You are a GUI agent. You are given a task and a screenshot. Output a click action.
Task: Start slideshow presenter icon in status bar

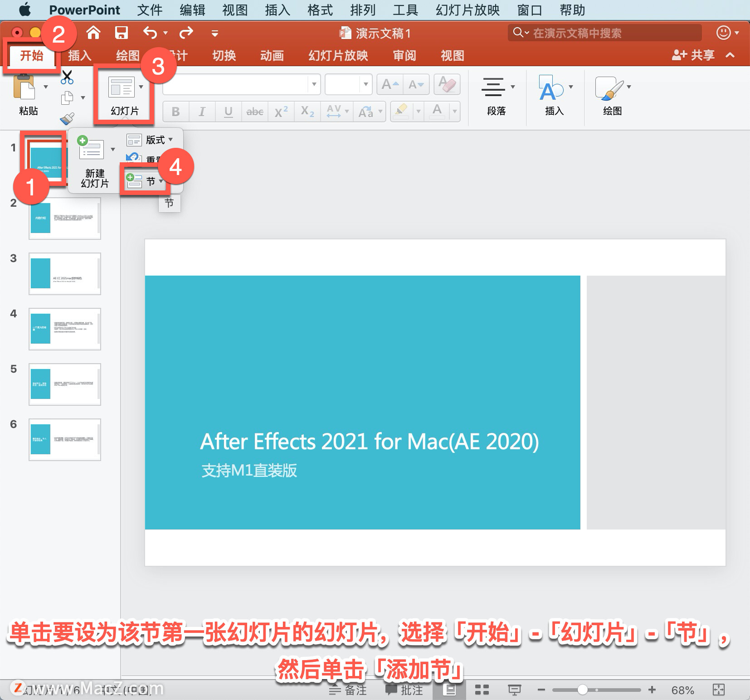pos(514,690)
